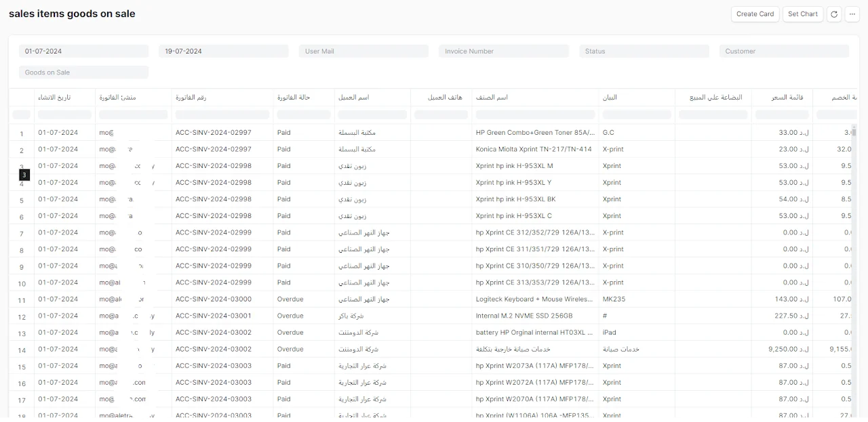Click item خدمات صيانة خارجية بتكلفة
Viewport: 868px width, 422px height.
coord(513,349)
